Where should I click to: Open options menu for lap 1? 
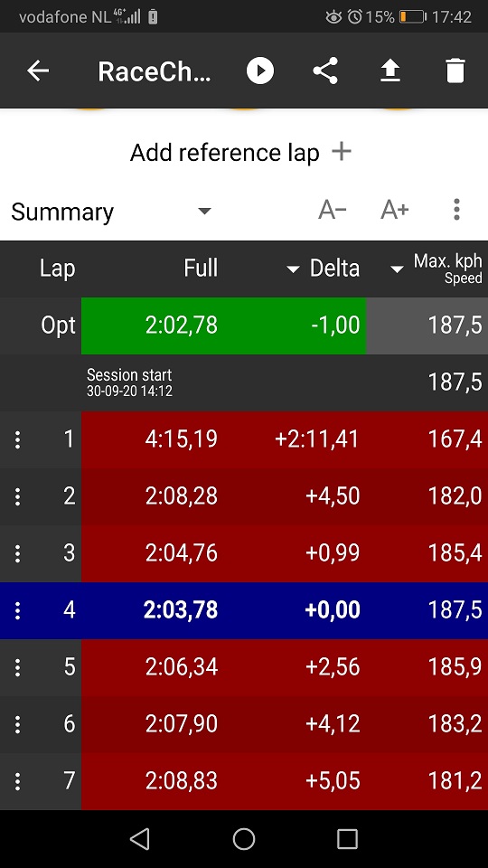[18, 439]
